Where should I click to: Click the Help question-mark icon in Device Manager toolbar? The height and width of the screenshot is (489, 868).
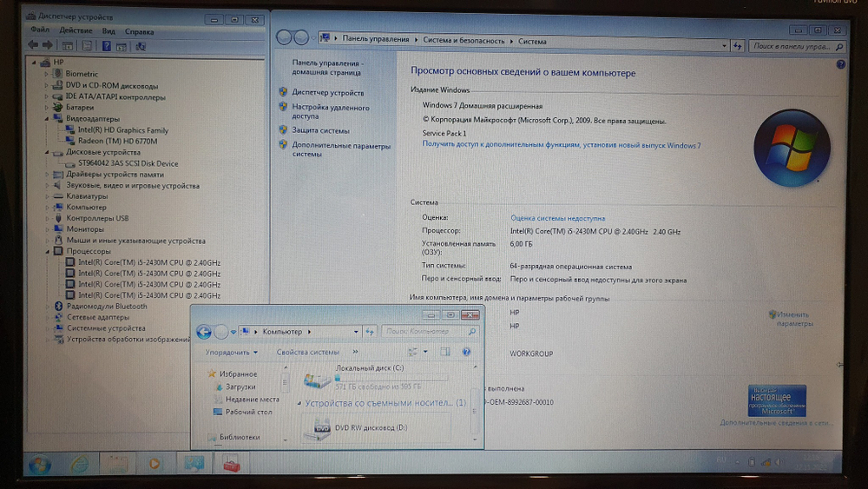[106, 46]
